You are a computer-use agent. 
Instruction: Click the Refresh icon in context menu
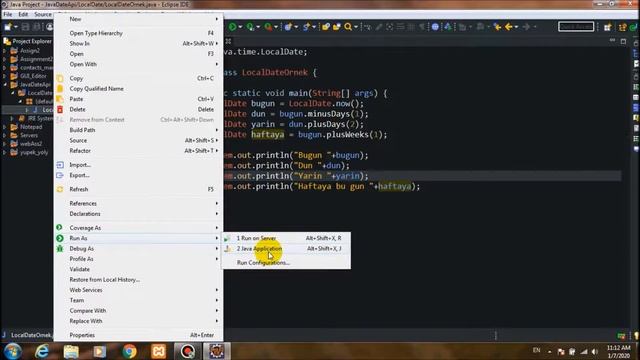[x=60, y=189]
